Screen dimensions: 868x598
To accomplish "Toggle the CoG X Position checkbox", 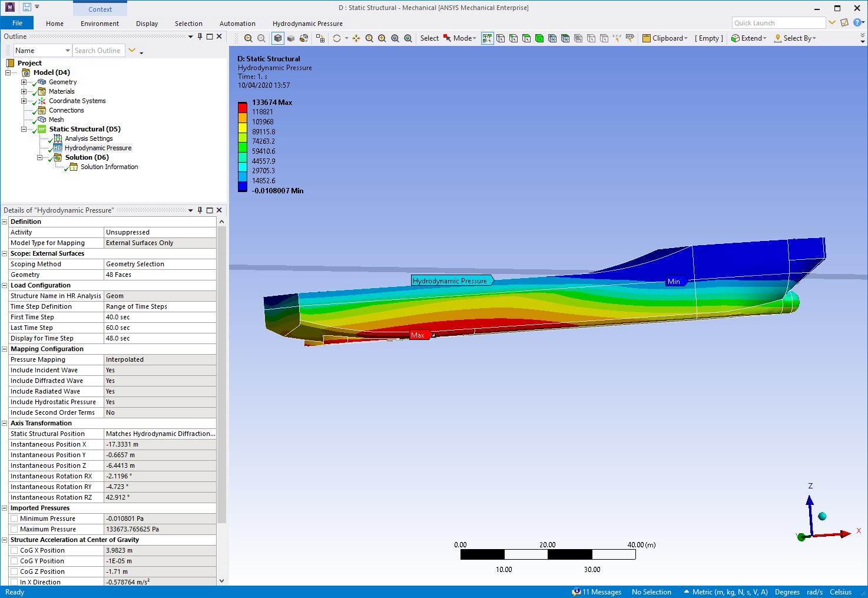I will click(14, 550).
